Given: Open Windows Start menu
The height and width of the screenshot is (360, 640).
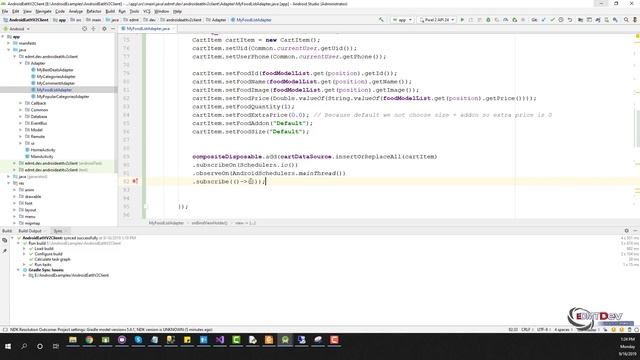Looking at the screenshot, I should [x=8, y=346].
